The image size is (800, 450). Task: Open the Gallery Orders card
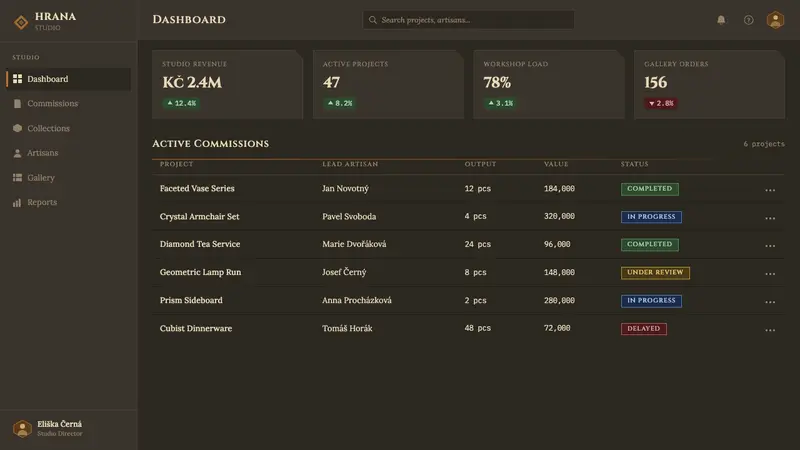[x=710, y=85]
